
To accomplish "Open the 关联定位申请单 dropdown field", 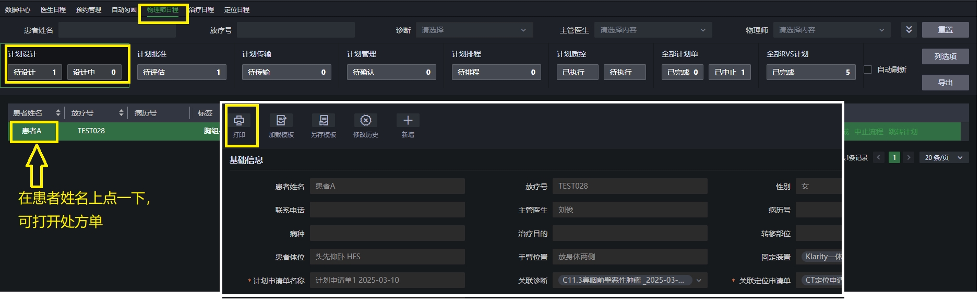I will point(818,280).
